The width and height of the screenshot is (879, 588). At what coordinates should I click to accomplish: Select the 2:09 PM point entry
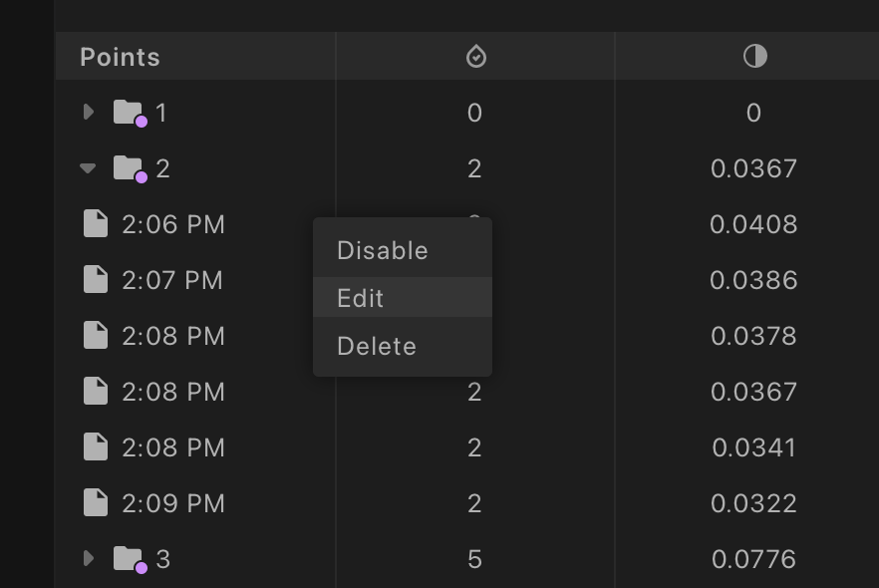pyautogui.click(x=173, y=503)
